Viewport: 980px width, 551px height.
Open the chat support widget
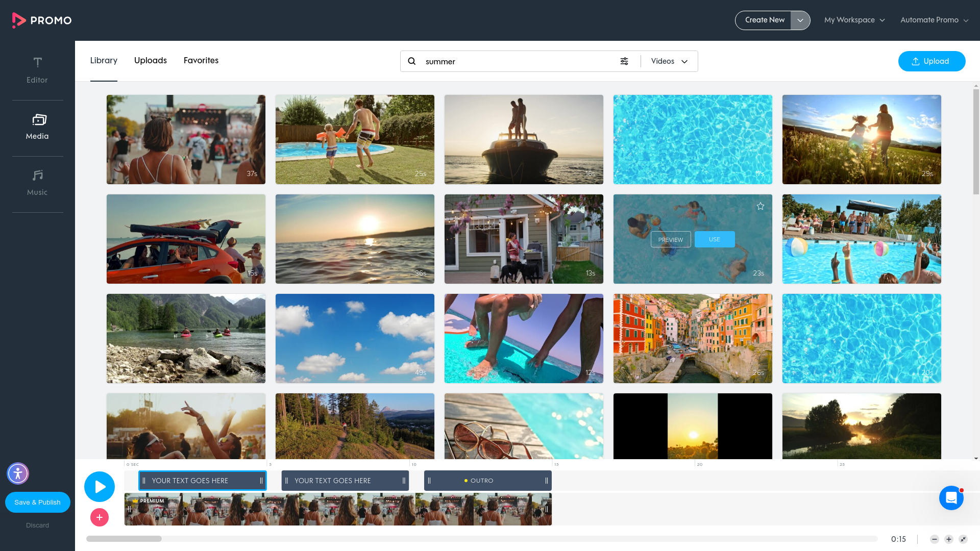tap(951, 498)
